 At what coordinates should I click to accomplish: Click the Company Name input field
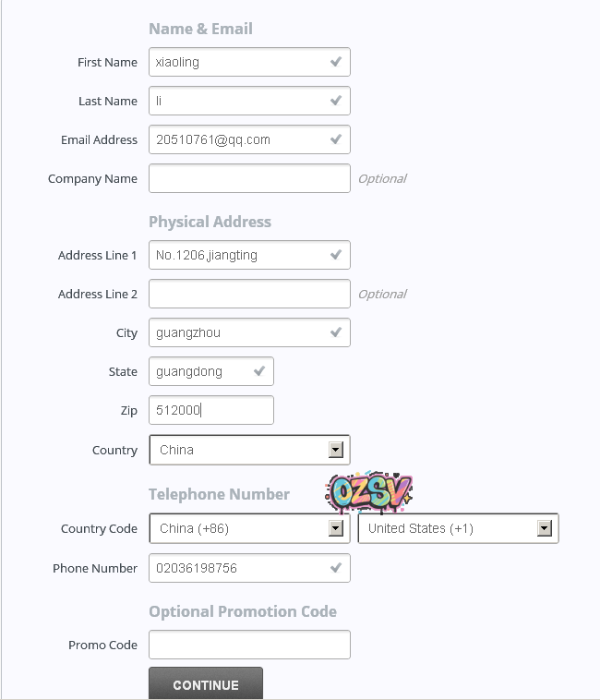coord(249,178)
